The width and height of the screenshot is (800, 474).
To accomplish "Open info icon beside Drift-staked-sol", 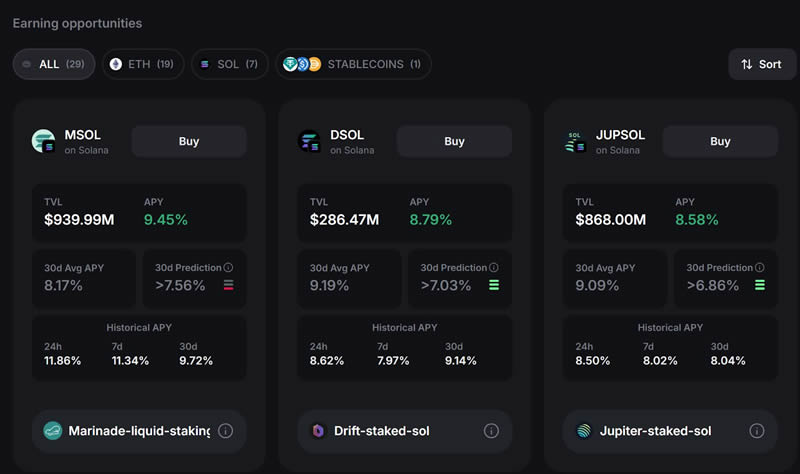I will [491, 431].
